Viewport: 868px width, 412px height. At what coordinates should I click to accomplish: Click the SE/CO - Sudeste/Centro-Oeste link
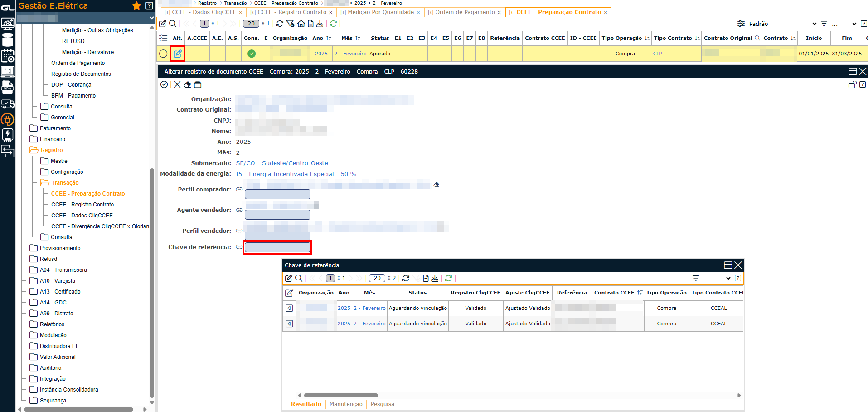[281, 163]
